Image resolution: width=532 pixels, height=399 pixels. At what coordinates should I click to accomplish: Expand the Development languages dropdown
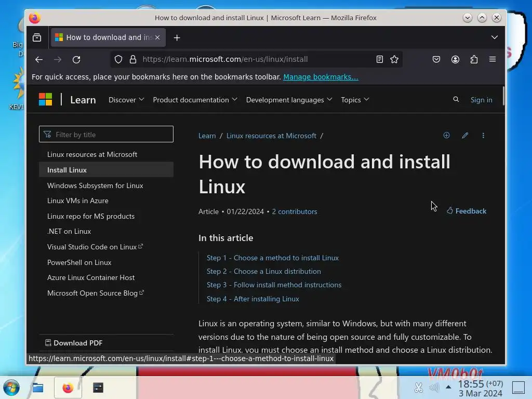tap(289, 100)
